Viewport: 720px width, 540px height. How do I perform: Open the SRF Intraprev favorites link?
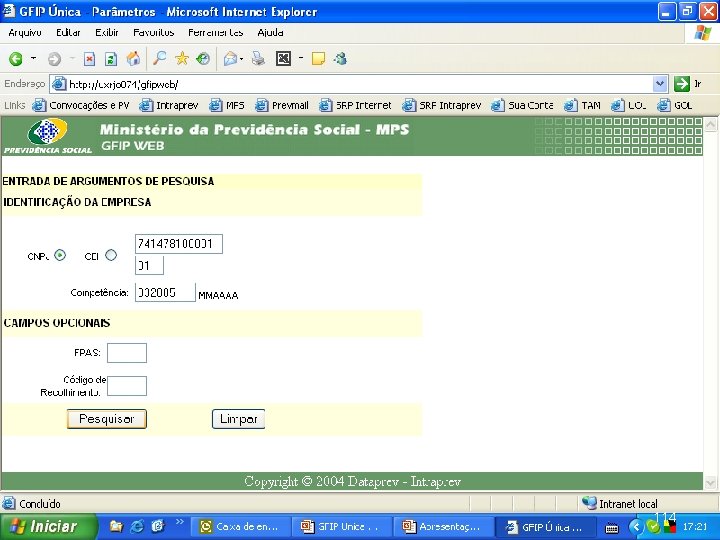[x=442, y=105]
